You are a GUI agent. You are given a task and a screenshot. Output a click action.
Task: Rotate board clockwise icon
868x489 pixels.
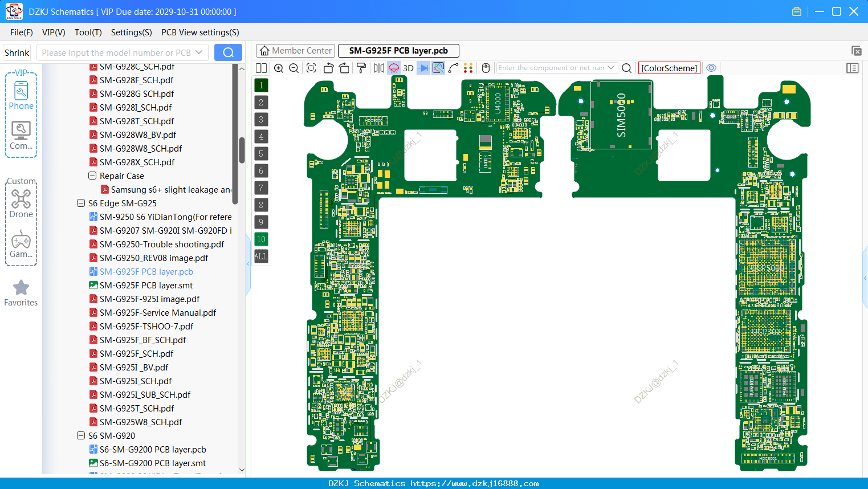point(344,68)
